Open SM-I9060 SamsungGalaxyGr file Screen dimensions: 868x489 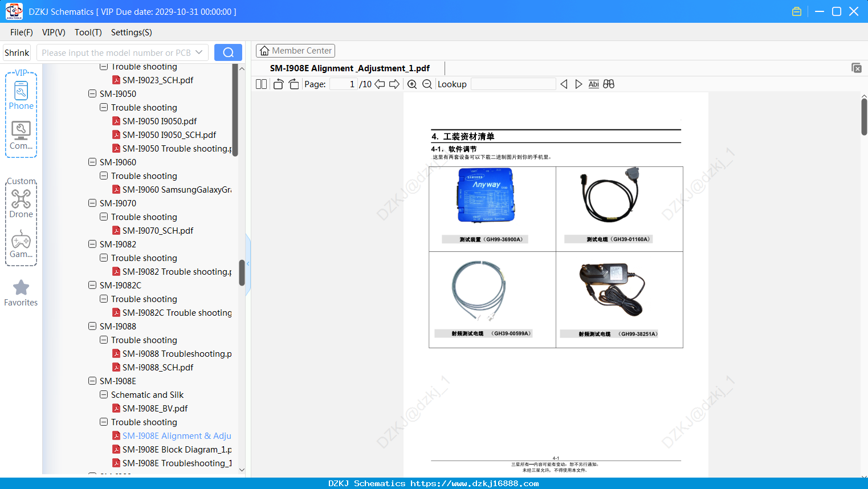click(172, 190)
